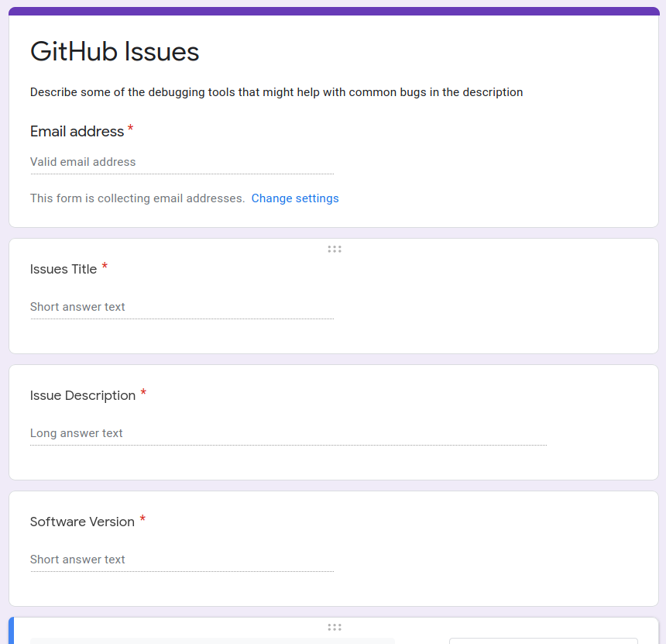Edit the form title GitHub Issues
This screenshot has height=644, width=666.
pyautogui.click(x=114, y=52)
